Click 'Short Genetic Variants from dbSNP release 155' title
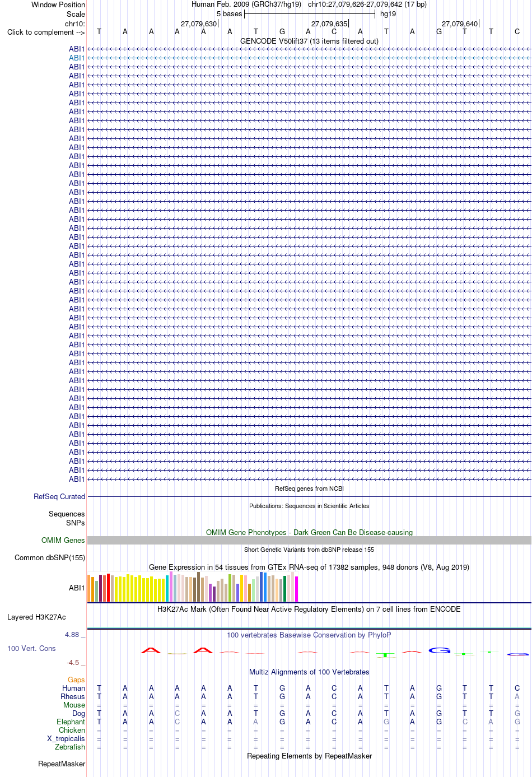Viewport: 532px width, 777px height. [x=309, y=550]
